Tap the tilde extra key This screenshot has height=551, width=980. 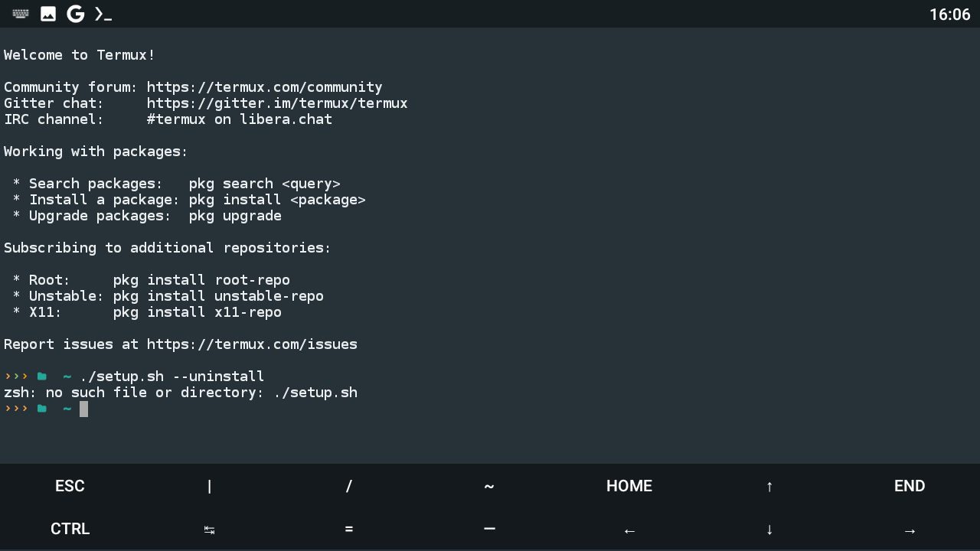(x=489, y=486)
